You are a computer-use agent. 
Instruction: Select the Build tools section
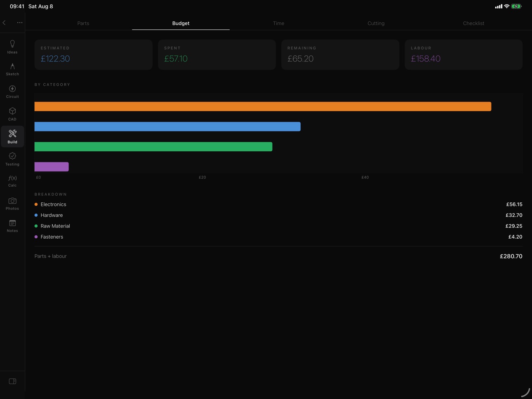(x=12, y=136)
